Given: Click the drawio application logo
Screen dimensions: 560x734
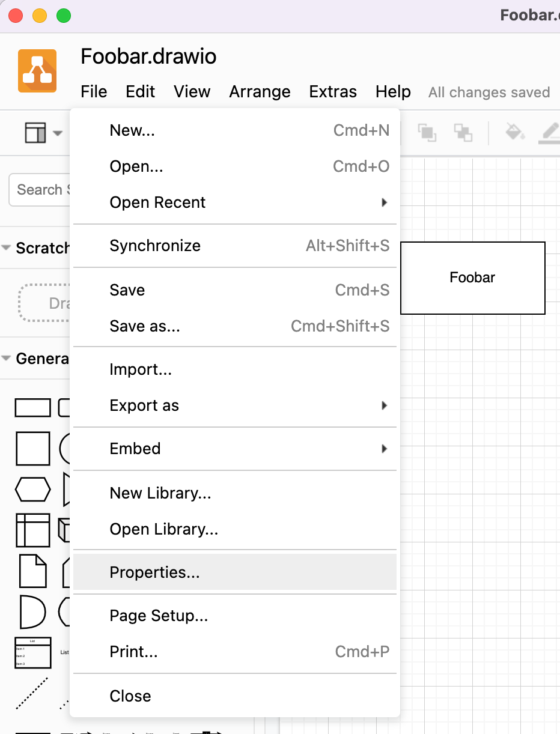Looking at the screenshot, I should point(36,70).
